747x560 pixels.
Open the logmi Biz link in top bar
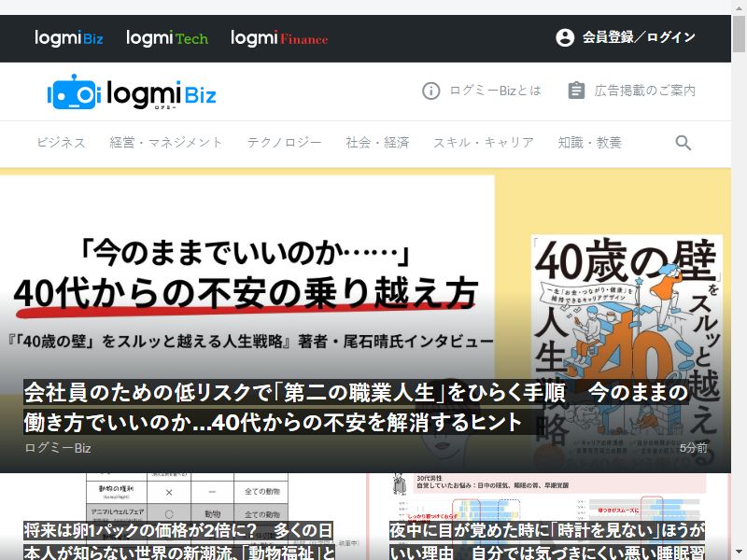point(68,38)
